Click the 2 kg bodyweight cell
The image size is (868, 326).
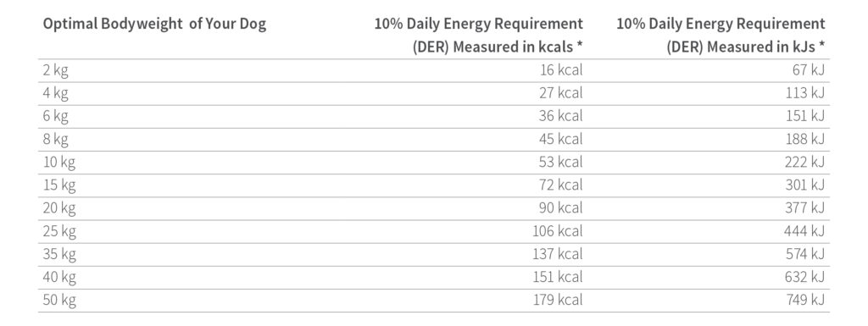point(55,71)
